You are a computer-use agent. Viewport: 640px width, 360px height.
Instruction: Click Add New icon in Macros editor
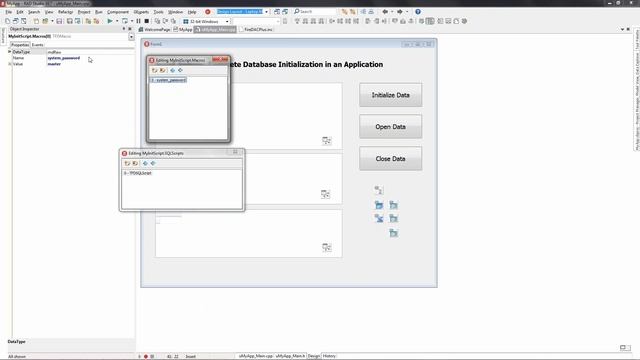154,71
